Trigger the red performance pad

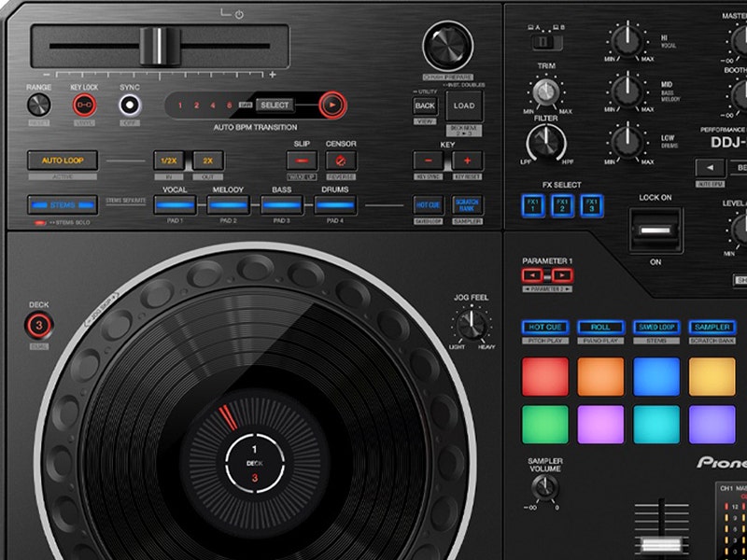[545, 377]
